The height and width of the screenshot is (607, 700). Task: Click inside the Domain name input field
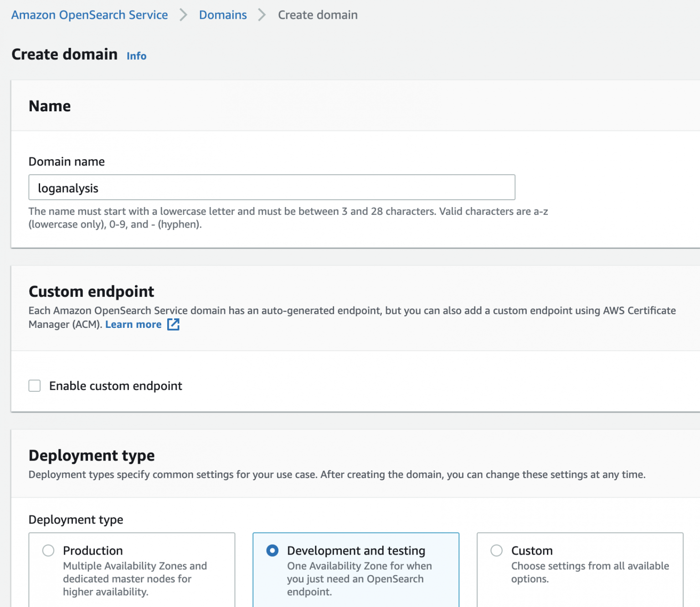pos(271,187)
